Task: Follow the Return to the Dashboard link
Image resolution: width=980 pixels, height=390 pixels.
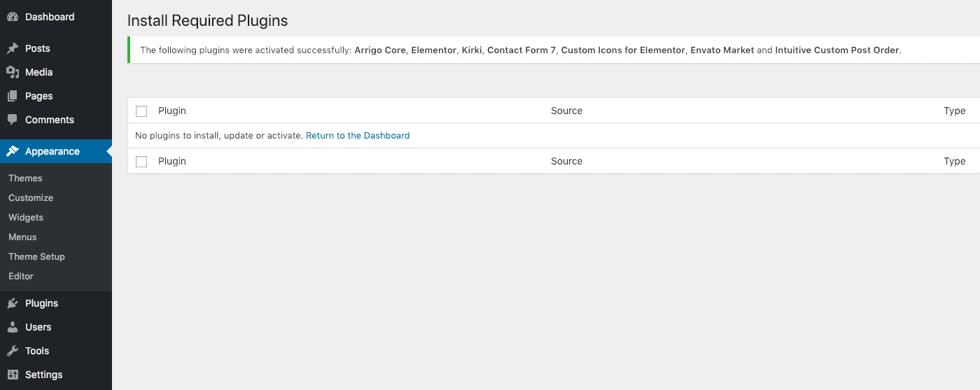Action: (358, 135)
